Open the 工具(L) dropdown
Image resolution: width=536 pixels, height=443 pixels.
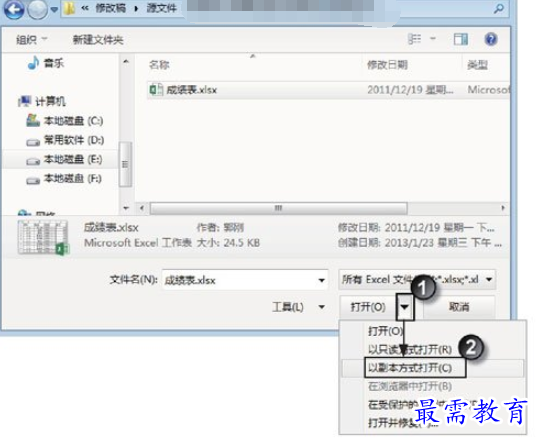click(298, 307)
